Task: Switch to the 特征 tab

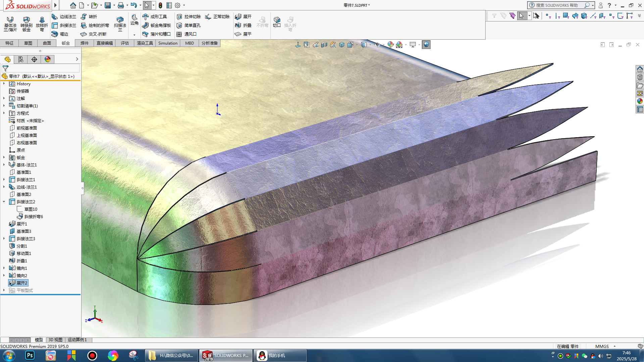Action: tap(9, 43)
